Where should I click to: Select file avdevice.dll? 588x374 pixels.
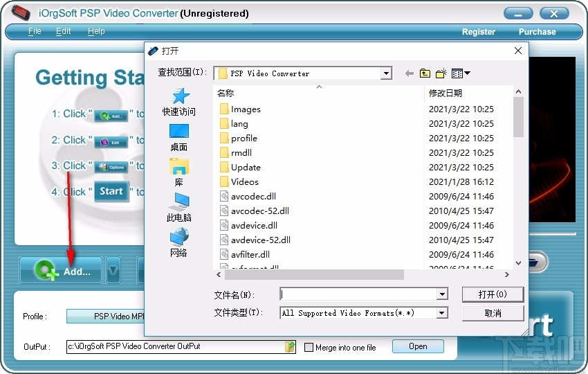(x=248, y=226)
